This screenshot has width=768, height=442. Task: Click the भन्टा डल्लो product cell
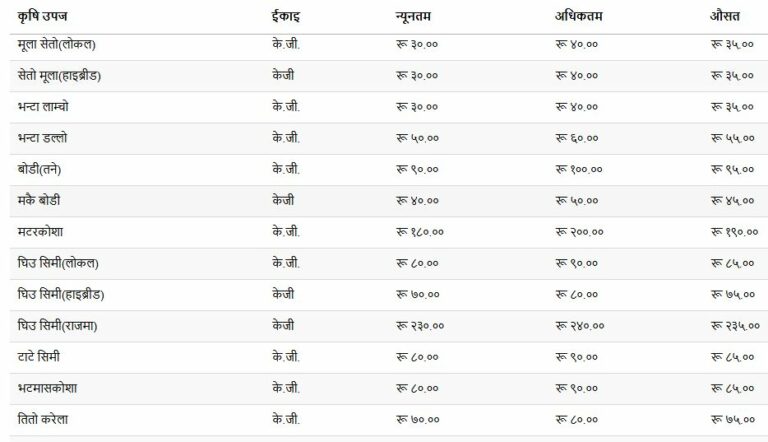(x=42, y=138)
